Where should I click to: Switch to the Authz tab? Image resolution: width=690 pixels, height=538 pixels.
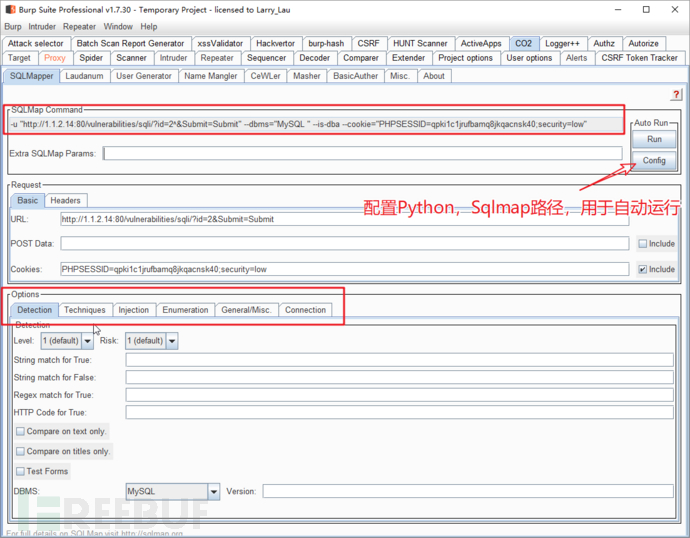point(604,44)
